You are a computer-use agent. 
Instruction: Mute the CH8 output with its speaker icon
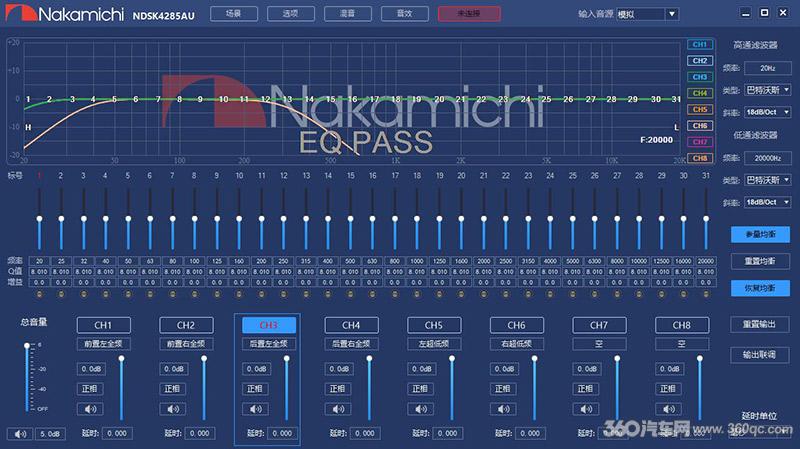669,409
